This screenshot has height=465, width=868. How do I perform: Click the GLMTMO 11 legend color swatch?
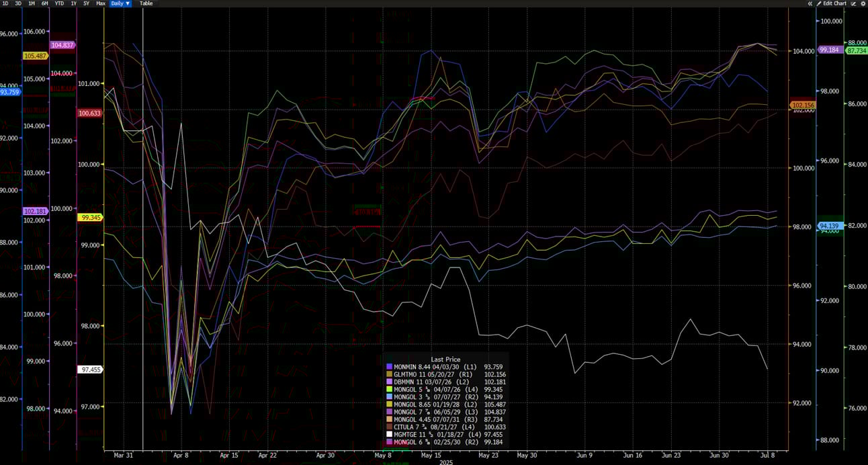pos(390,374)
